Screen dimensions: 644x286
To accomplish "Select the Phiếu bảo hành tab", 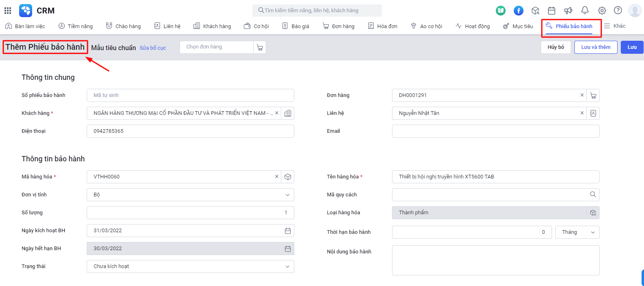I will click(570, 26).
